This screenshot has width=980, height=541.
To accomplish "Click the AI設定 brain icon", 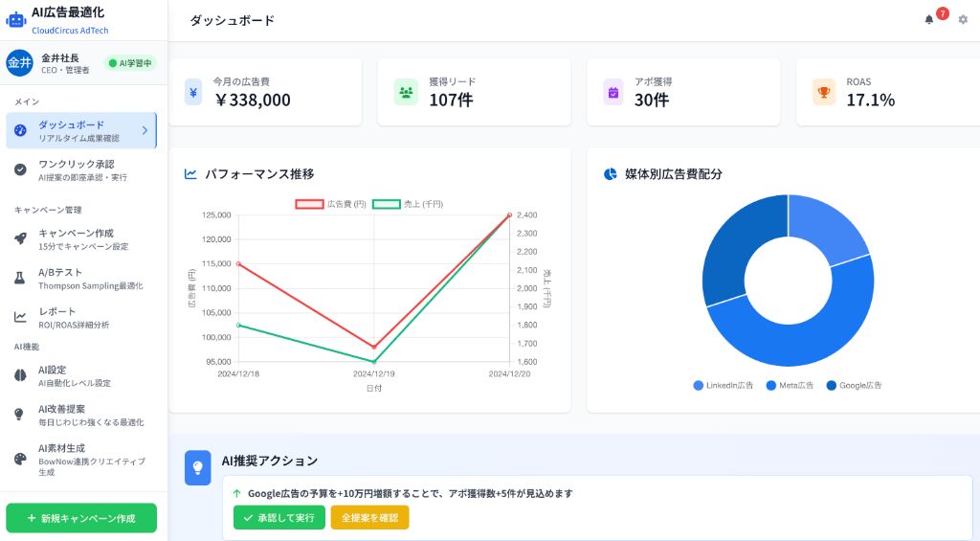I will tap(21, 375).
